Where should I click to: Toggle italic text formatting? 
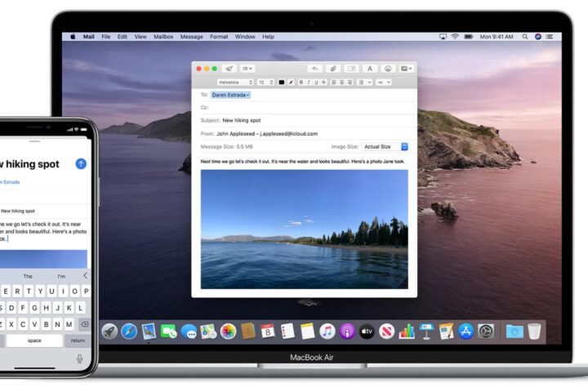click(x=309, y=83)
